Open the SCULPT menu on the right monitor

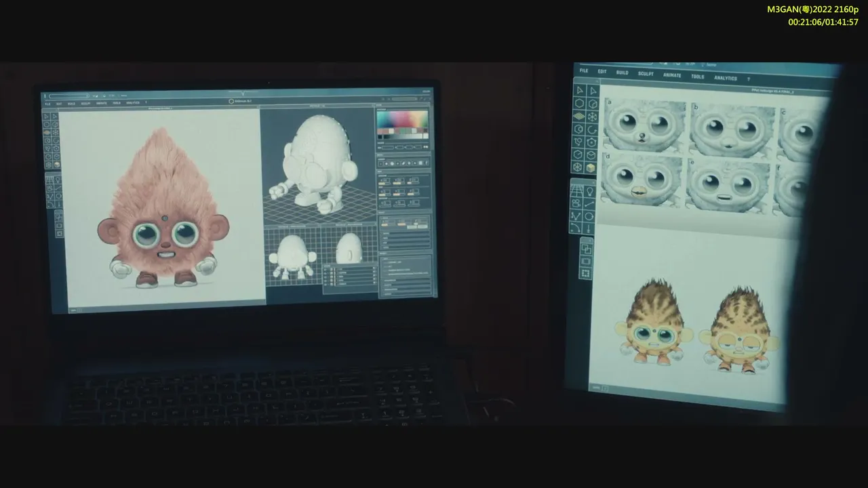tap(646, 74)
